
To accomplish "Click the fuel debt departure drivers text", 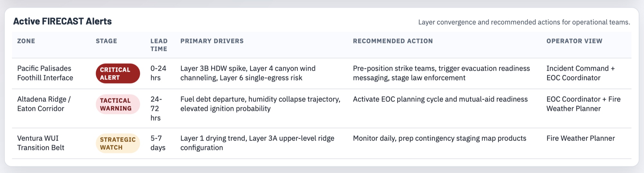I will point(260,104).
